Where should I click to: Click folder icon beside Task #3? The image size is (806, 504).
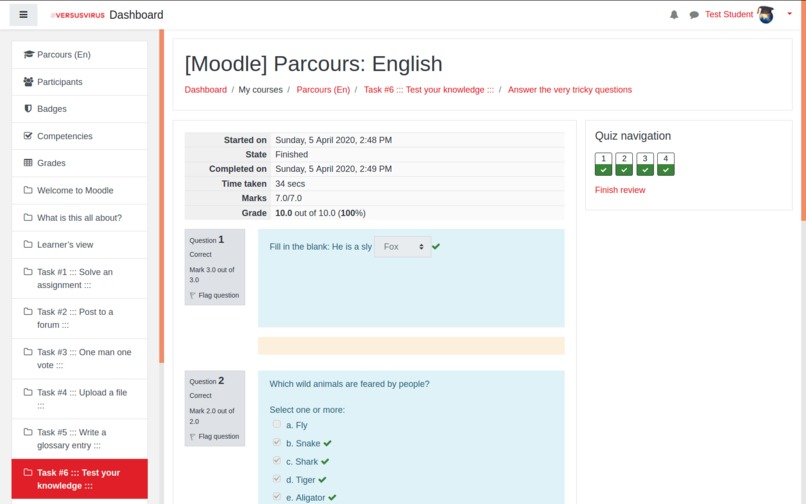[x=28, y=352]
